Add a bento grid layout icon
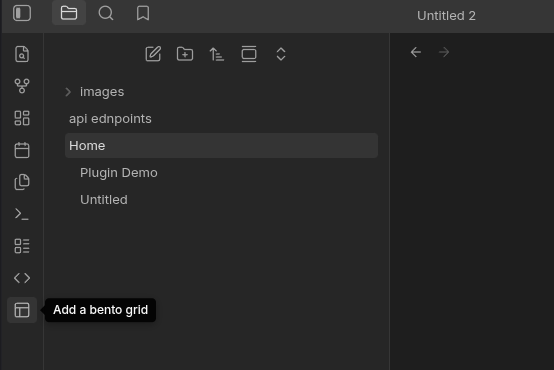Image resolution: width=554 pixels, height=370 pixels. tap(22, 310)
